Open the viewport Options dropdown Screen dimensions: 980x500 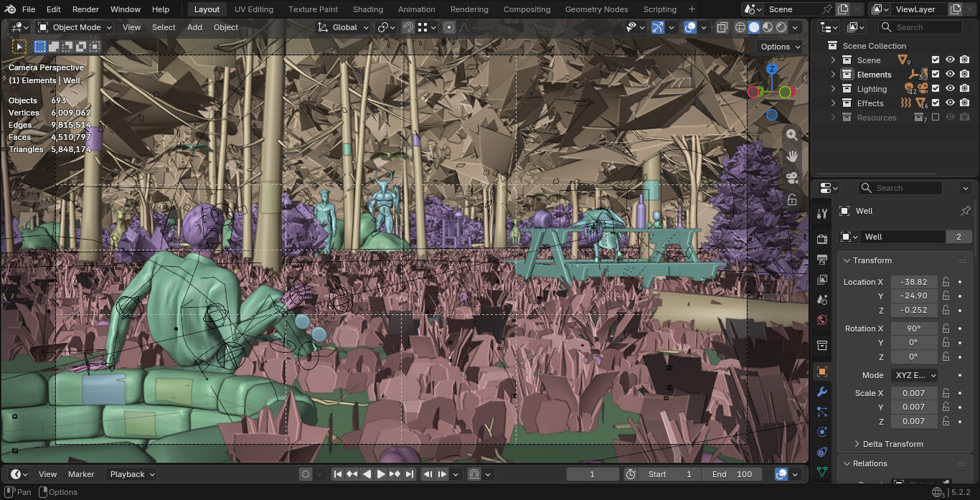(781, 47)
